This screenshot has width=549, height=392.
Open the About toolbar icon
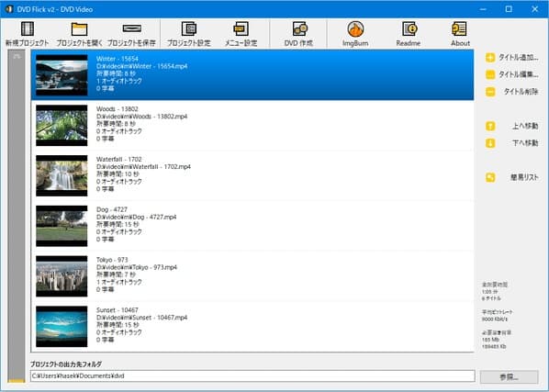(459, 28)
